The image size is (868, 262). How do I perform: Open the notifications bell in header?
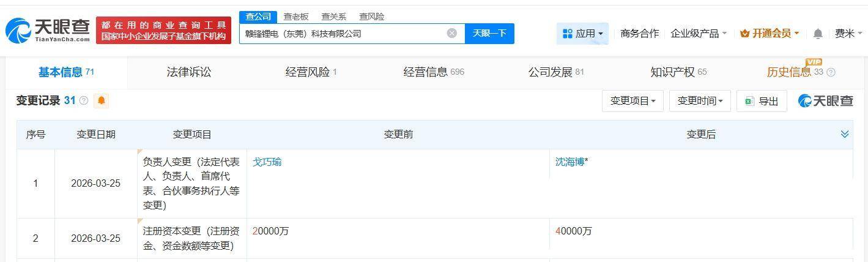coord(818,34)
